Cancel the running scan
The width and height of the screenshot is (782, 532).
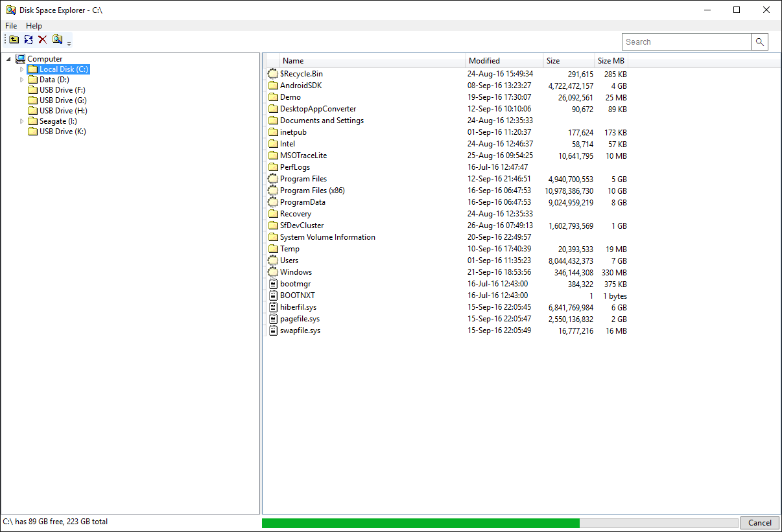(759, 523)
